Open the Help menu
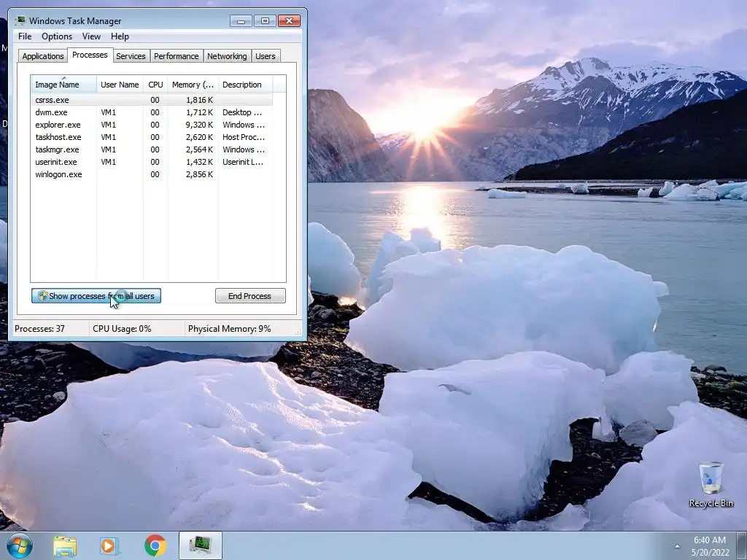747x560 pixels. [x=120, y=36]
